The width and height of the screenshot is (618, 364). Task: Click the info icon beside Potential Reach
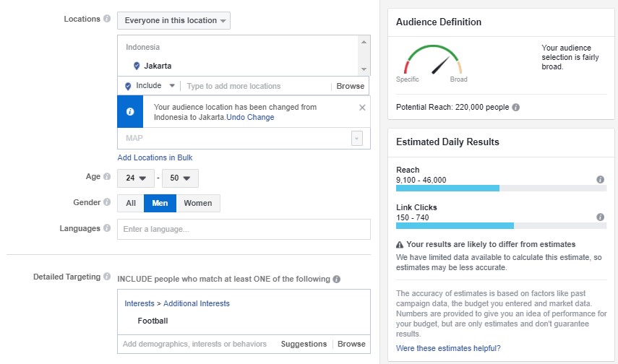515,107
